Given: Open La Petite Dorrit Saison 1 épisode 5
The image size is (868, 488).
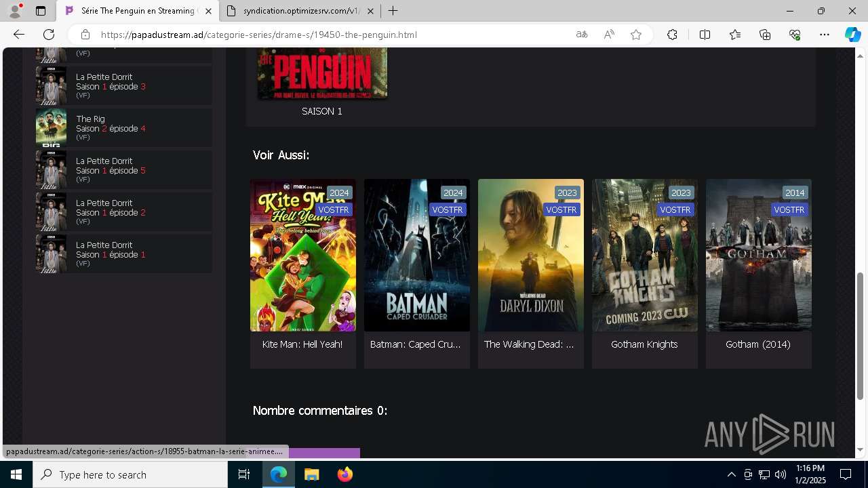Looking at the screenshot, I should pos(124,169).
